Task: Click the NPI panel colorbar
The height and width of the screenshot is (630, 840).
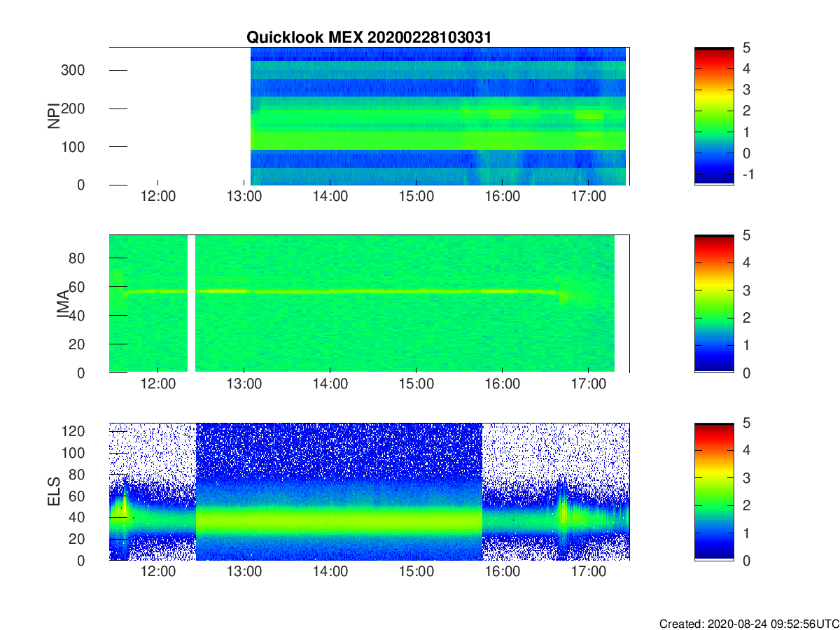Action: 714,116
